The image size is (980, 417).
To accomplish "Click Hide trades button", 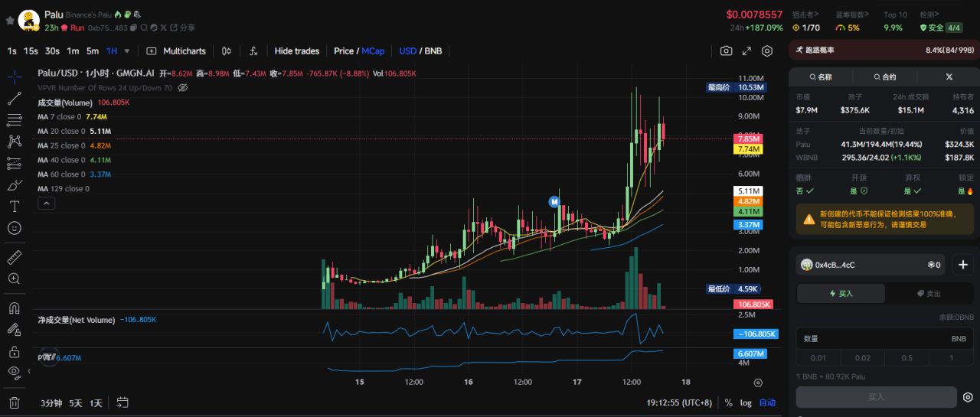I will pos(296,51).
